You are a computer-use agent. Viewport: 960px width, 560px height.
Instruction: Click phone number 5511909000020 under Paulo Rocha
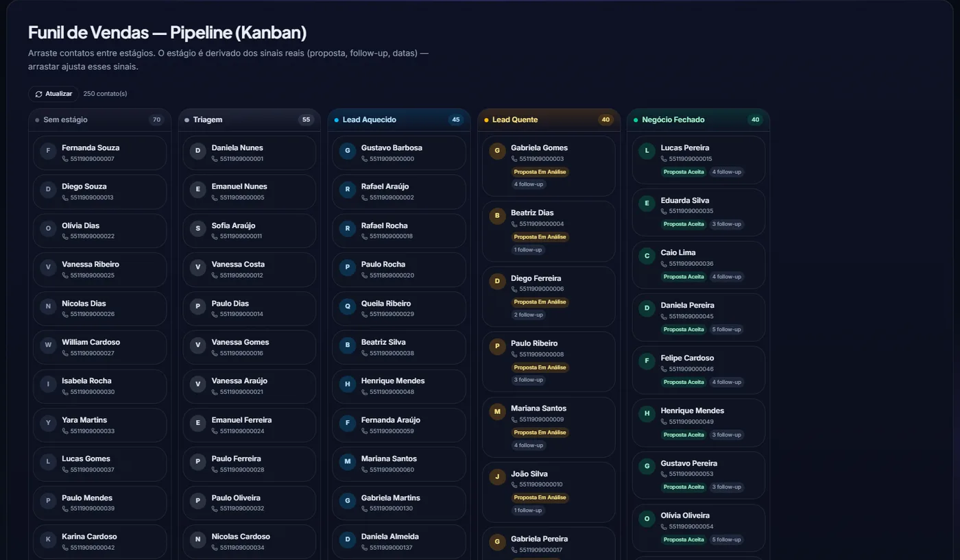[x=392, y=276]
